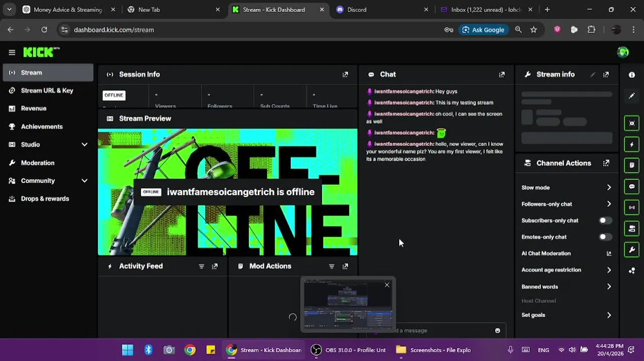Close the OBS thumbnail preview popup

[387, 285]
